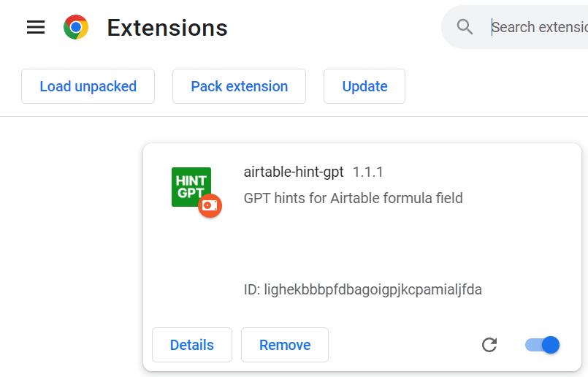588x377 pixels.
Task: Click the version number 1.1.1
Action: click(x=368, y=172)
